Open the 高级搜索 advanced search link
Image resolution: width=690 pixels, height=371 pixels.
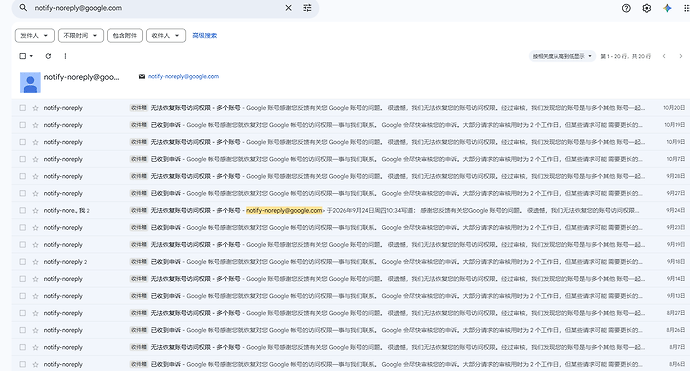pyautogui.click(x=205, y=36)
